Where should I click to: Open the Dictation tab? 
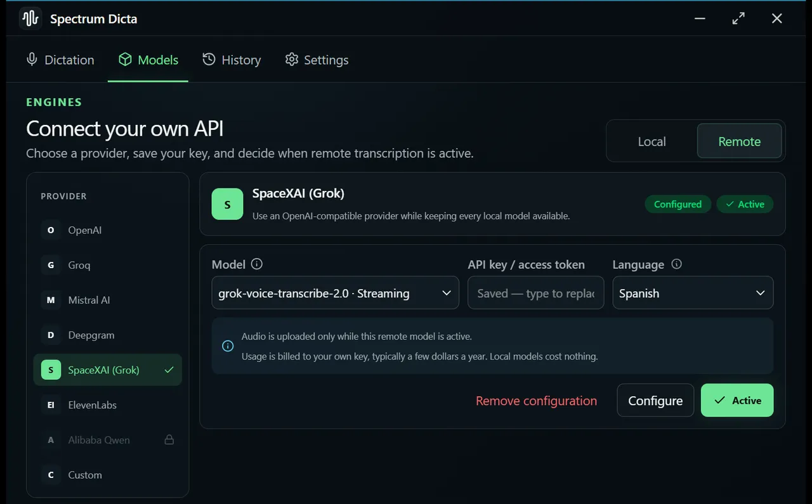pos(60,60)
